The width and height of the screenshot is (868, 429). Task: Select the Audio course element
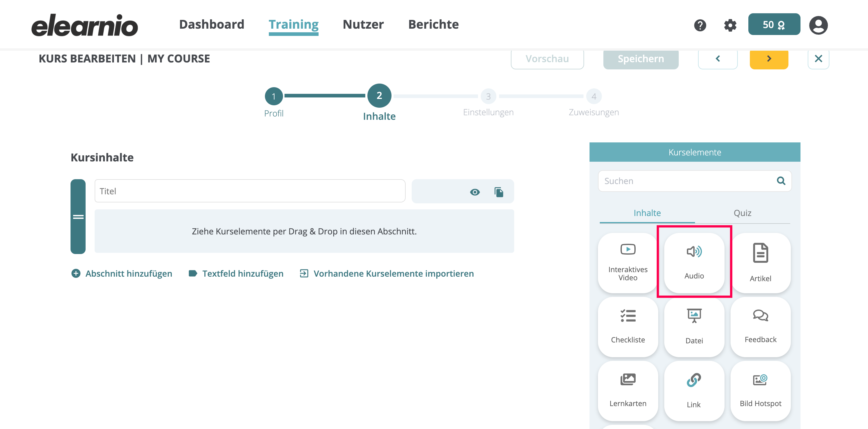pos(694,263)
